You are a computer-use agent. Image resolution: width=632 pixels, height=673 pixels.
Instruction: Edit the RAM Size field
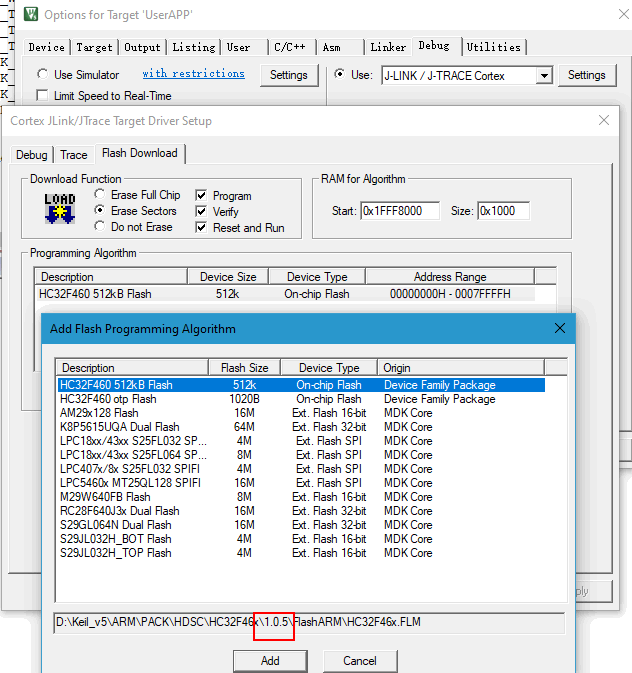coord(503,211)
